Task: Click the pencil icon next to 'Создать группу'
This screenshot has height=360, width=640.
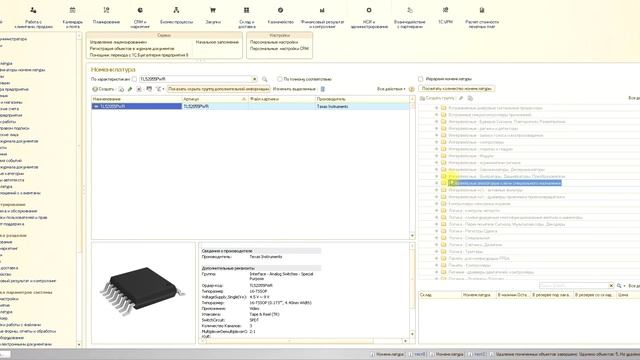Action: point(461,98)
